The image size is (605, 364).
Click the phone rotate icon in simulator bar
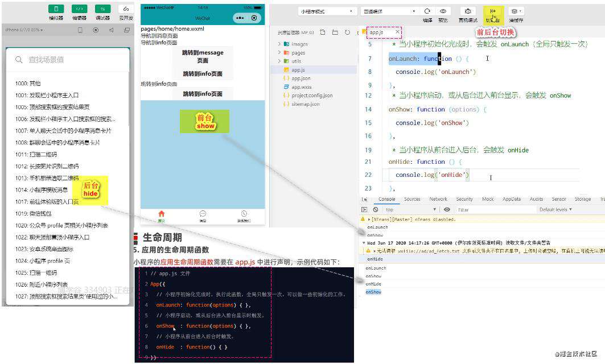pos(80,30)
